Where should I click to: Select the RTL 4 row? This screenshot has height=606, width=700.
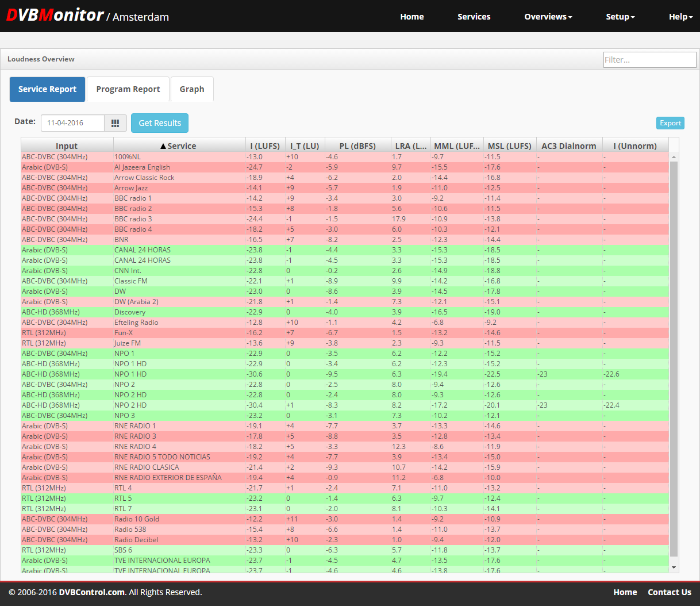click(x=345, y=488)
